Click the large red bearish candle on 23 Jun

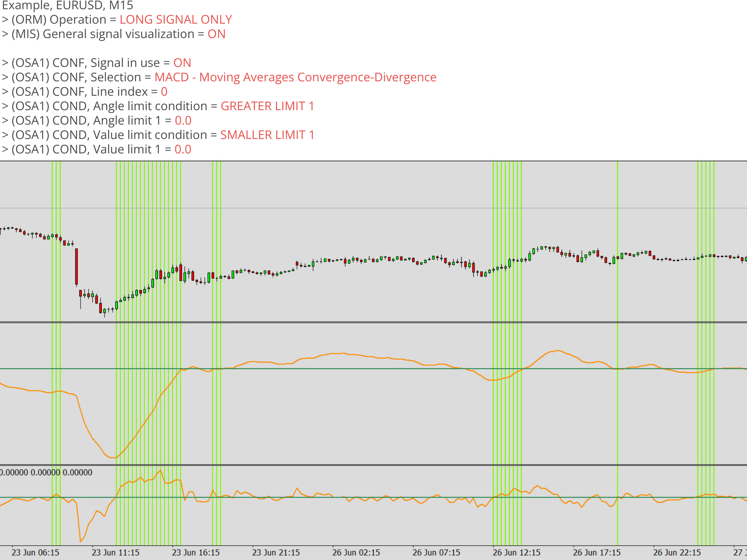click(77, 266)
